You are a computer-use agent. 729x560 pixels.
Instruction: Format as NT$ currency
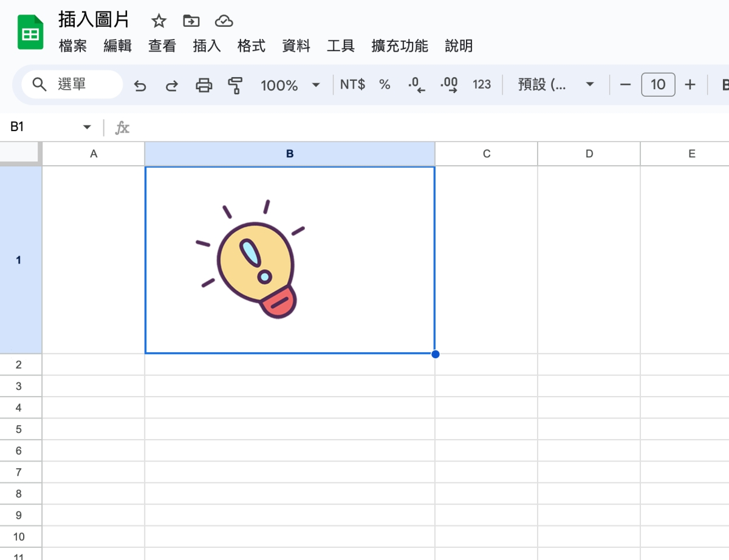coord(352,85)
